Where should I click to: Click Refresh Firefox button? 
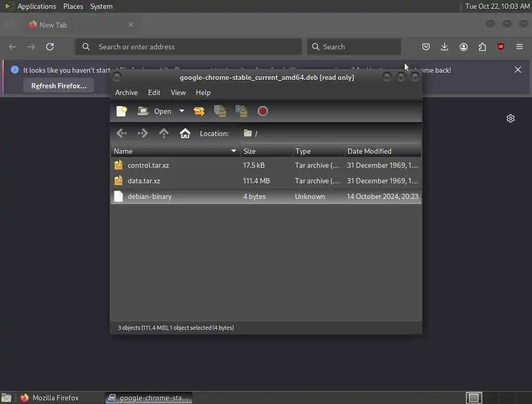[x=59, y=86]
